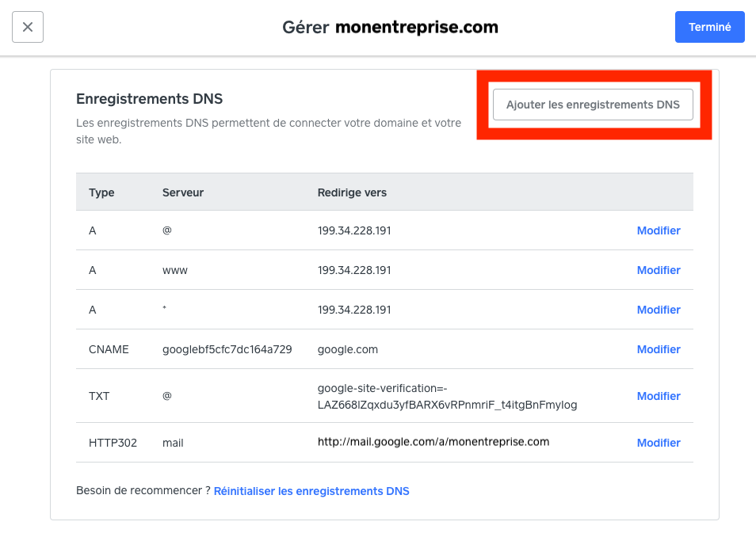Image resolution: width=756 pixels, height=533 pixels.
Task: Select the google-site-verification TXT value
Action: pyautogui.click(x=447, y=396)
